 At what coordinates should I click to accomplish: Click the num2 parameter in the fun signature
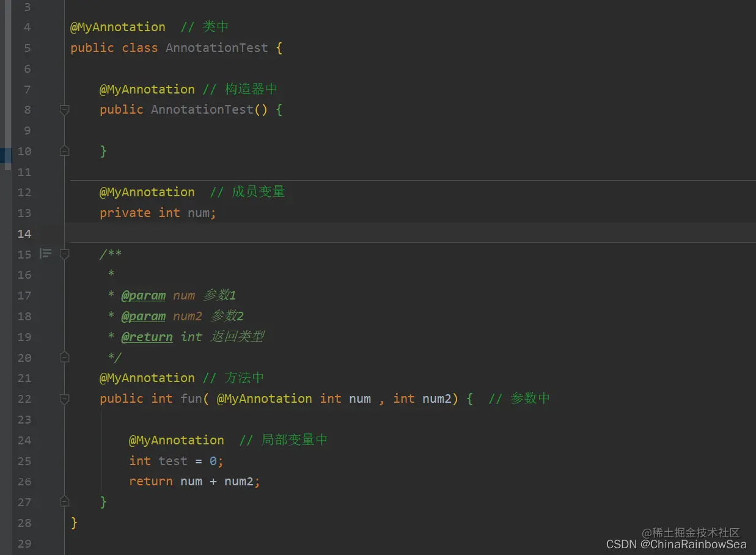[x=437, y=399]
